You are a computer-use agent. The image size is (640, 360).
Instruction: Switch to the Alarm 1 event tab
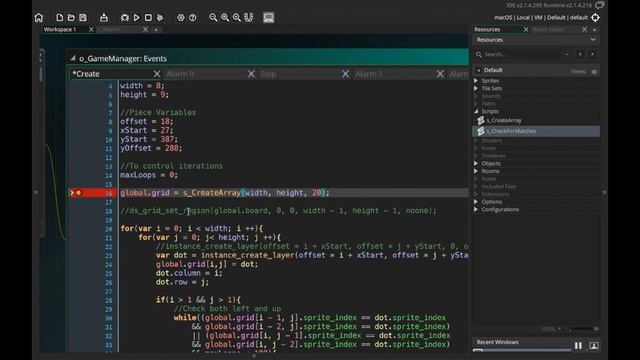coord(369,74)
